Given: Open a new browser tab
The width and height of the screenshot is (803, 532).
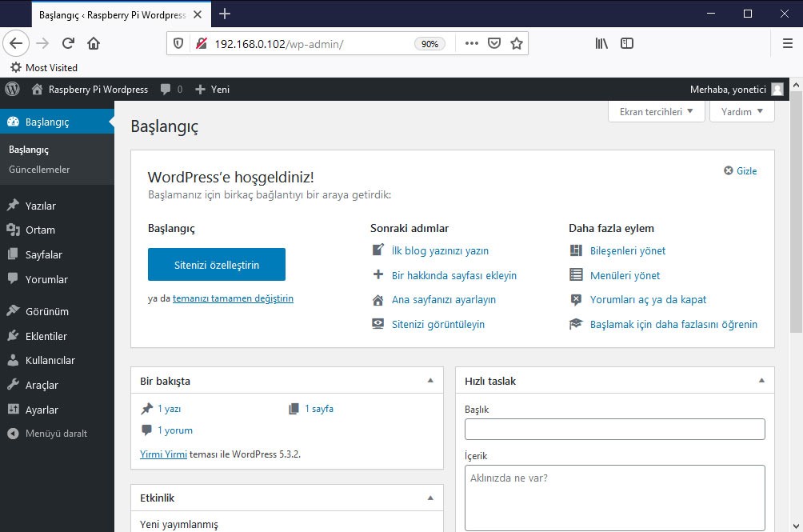Looking at the screenshot, I should click(224, 14).
